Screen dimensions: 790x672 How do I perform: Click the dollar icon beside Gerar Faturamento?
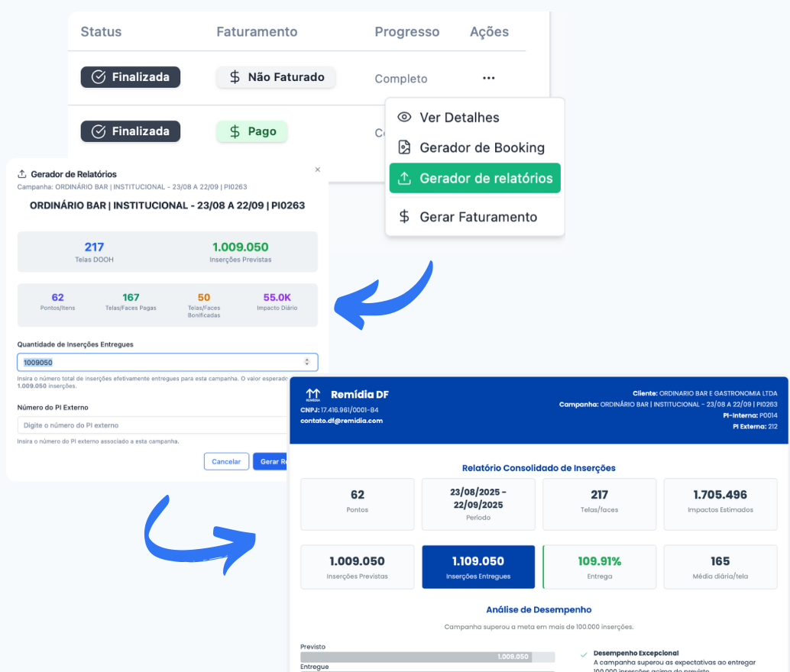[x=405, y=217]
